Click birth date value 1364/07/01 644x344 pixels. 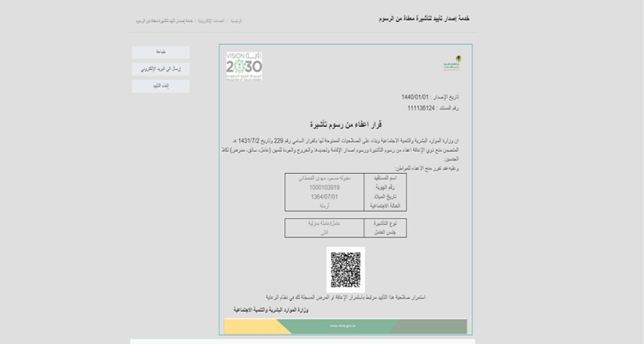pos(325,196)
